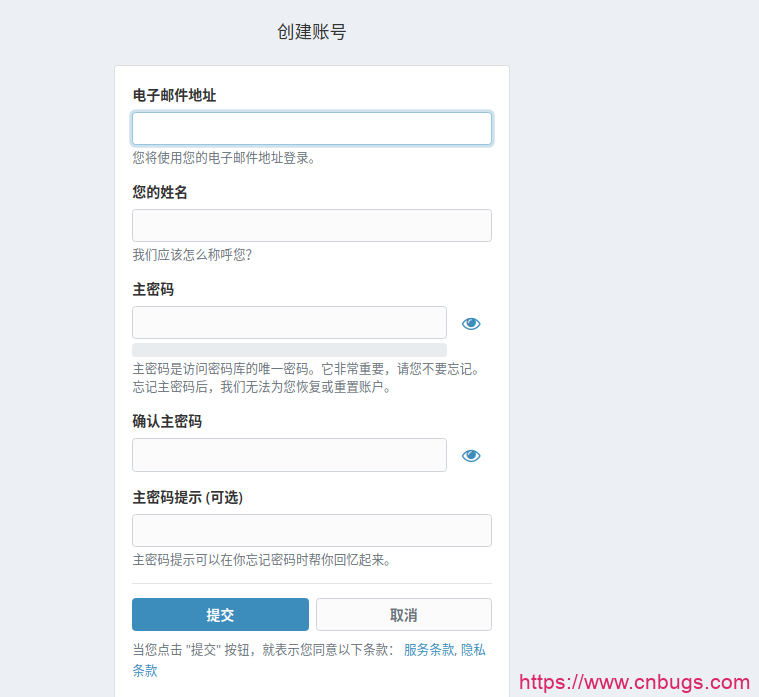Click the 我们应该怎么称呼您? help text
Image resolution: width=759 pixels, height=697 pixels.
coord(192,255)
